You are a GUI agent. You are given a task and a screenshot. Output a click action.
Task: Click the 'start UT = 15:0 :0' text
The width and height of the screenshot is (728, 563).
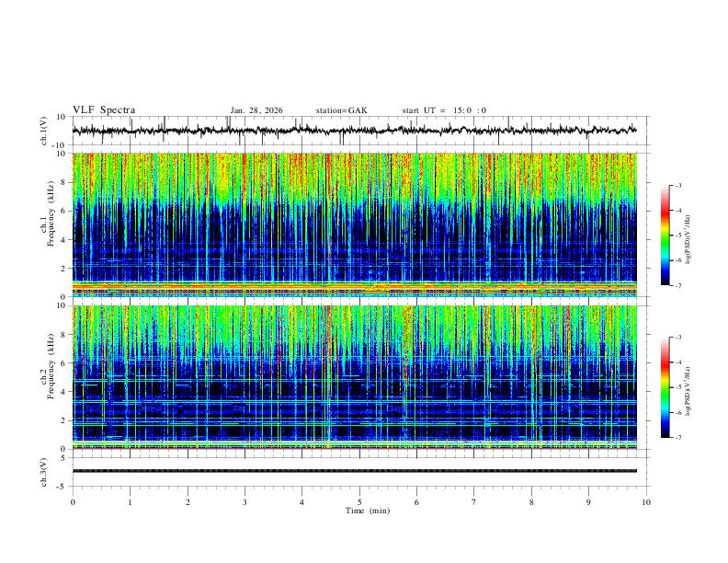pos(444,110)
